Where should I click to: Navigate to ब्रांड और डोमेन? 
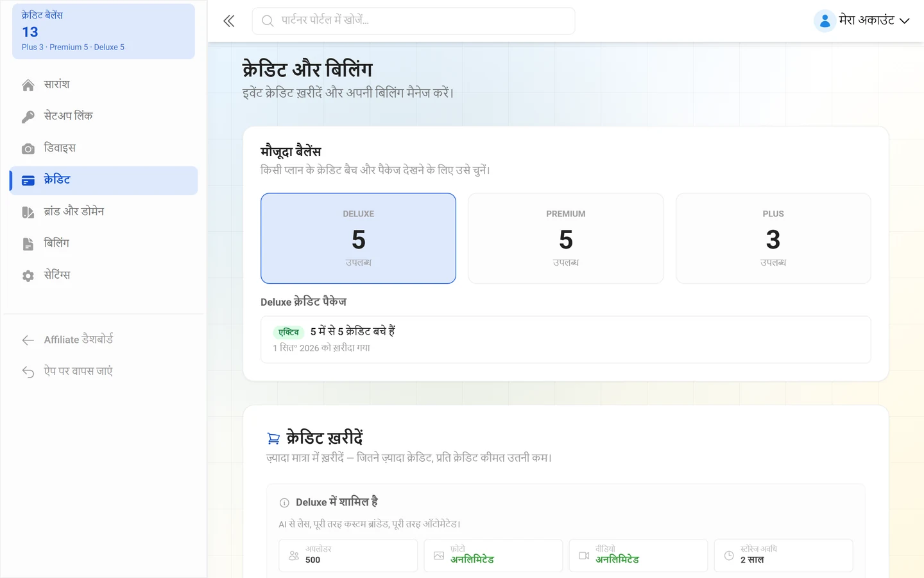tap(104, 212)
